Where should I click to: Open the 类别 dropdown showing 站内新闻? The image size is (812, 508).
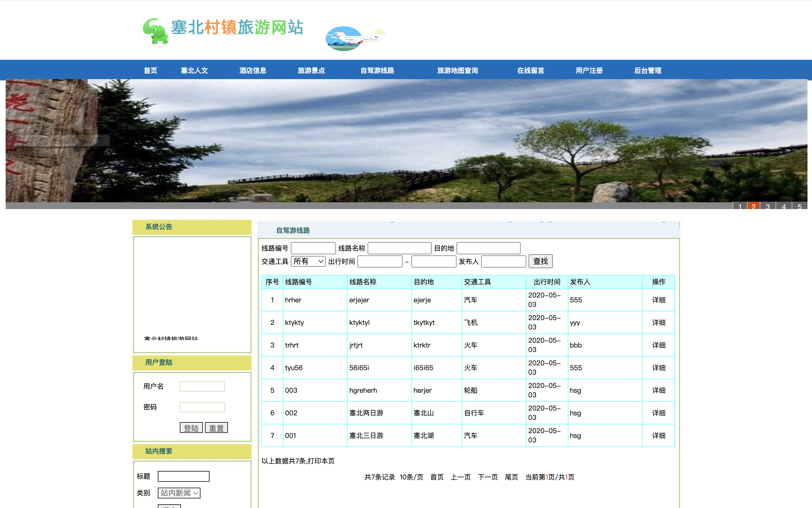[179, 493]
